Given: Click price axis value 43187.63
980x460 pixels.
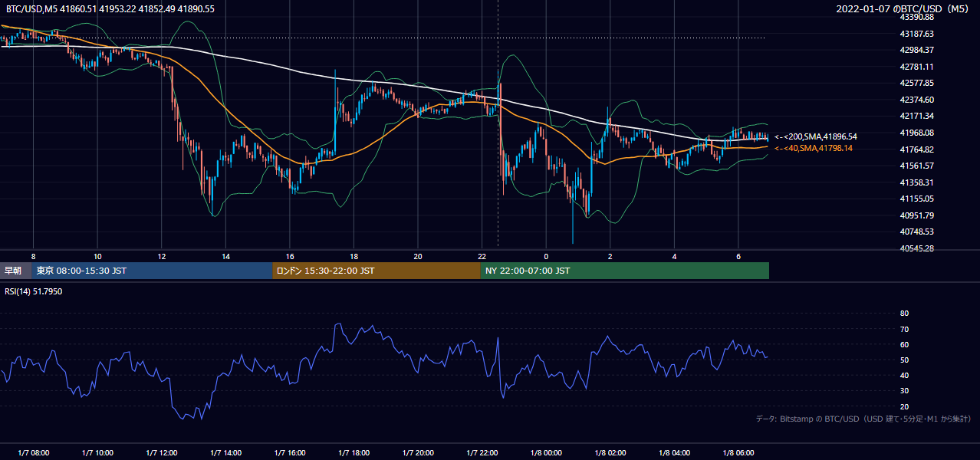Looking at the screenshot, I should coord(916,34).
